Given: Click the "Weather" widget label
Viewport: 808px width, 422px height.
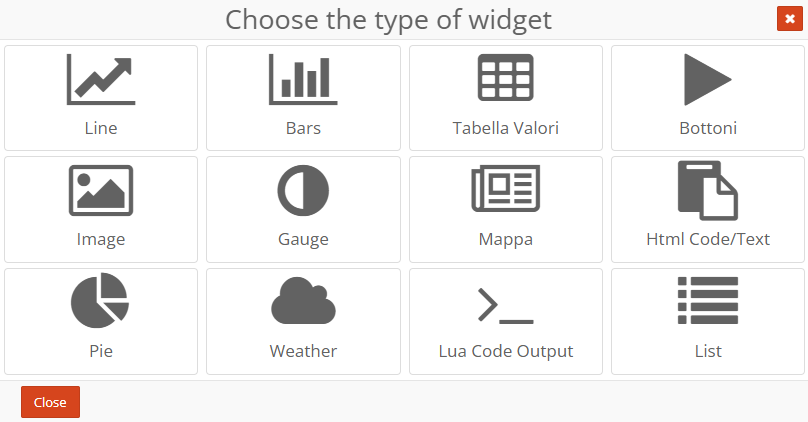Looking at the screenshot, I should pos(303,351).
